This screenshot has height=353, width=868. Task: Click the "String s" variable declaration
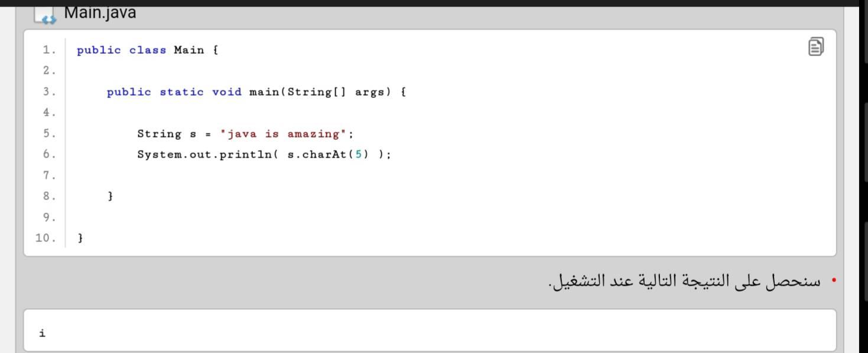167,134
